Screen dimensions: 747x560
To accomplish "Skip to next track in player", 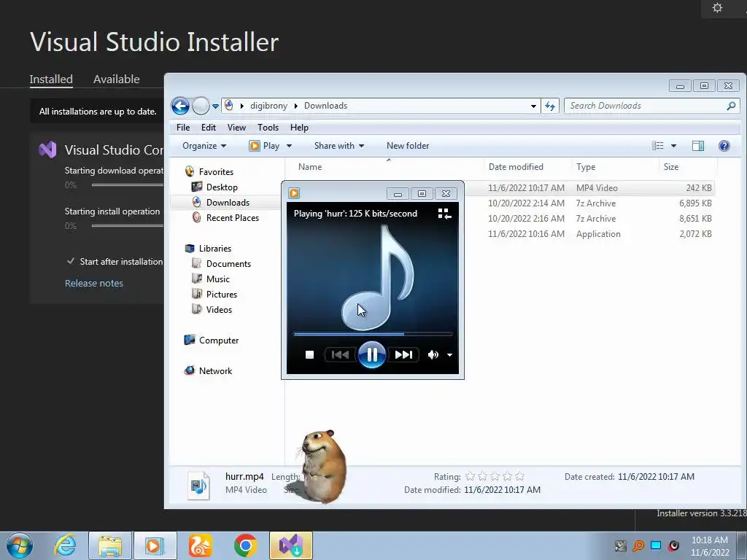I will (x=403, y=355).
